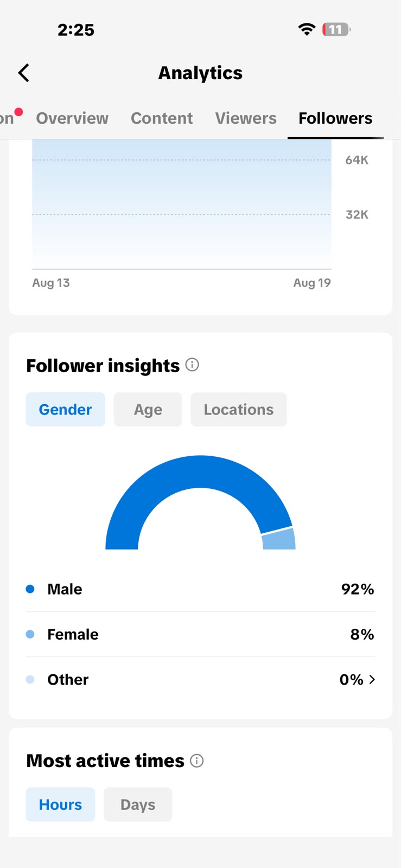The image size is (401, 868).
Task: Tap the Female 8% row
Action: [x=200, y=634]
